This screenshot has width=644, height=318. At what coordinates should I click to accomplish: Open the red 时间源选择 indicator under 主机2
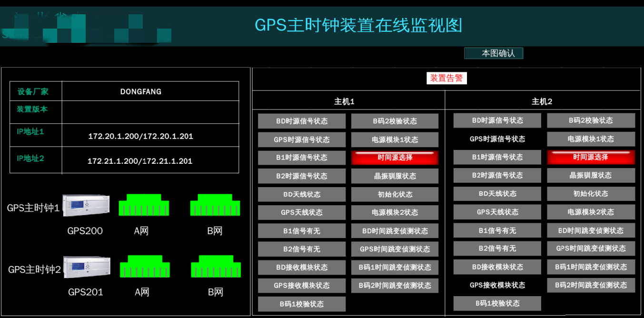tap(591, 157)
